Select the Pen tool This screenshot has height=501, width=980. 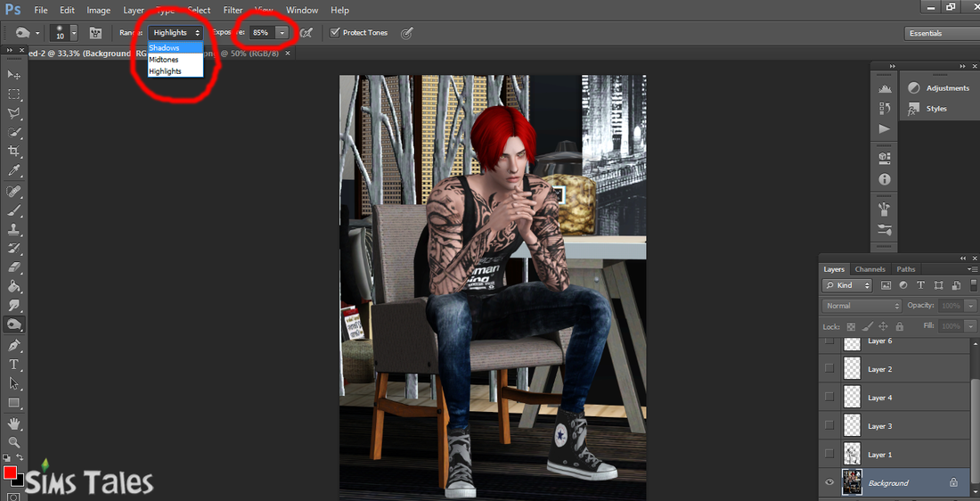click(13, 345)
